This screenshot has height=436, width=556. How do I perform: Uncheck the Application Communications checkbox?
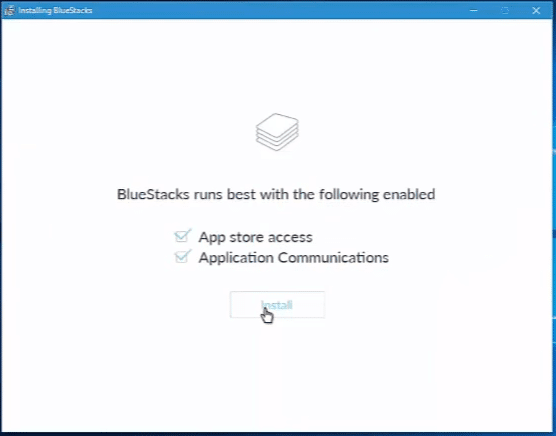tap(183, 256)
